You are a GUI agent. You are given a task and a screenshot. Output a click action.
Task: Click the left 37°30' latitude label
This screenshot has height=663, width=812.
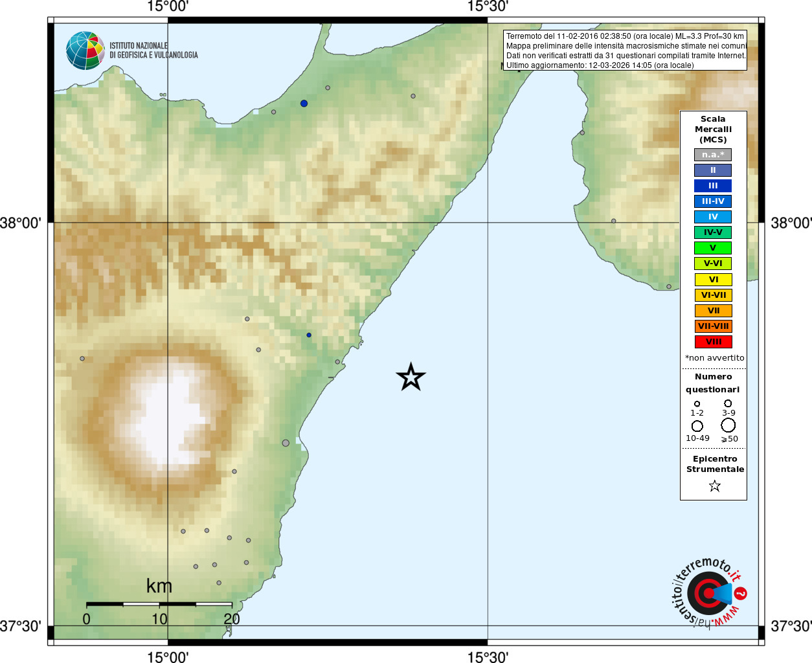coord(21,626)
